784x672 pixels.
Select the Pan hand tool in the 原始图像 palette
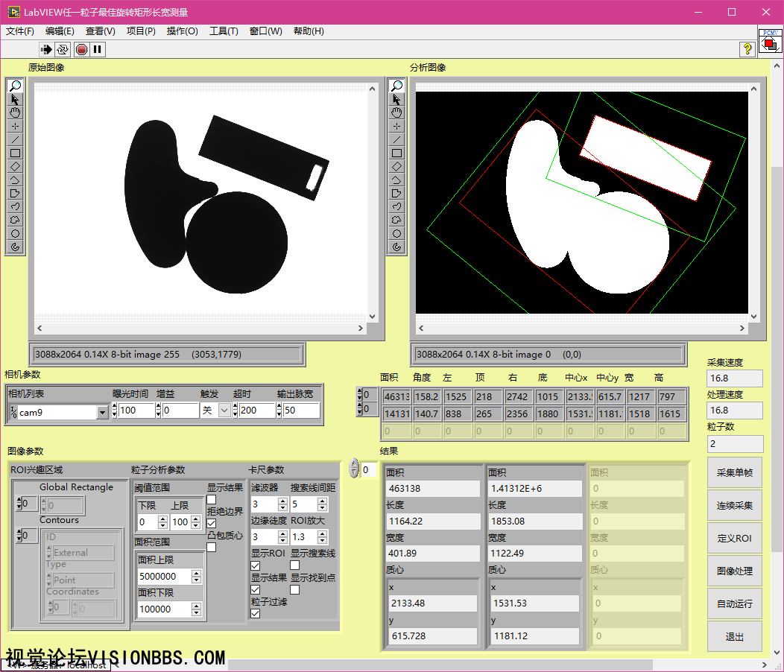(15, 112)
